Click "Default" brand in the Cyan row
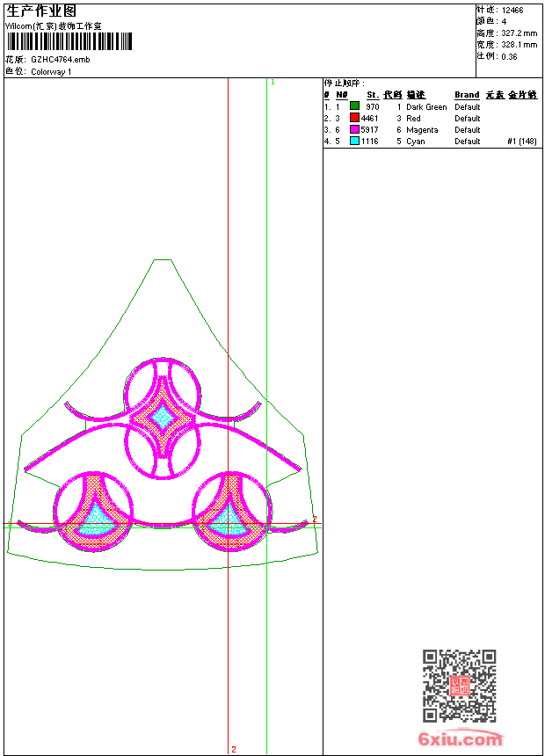 point(468,142)
